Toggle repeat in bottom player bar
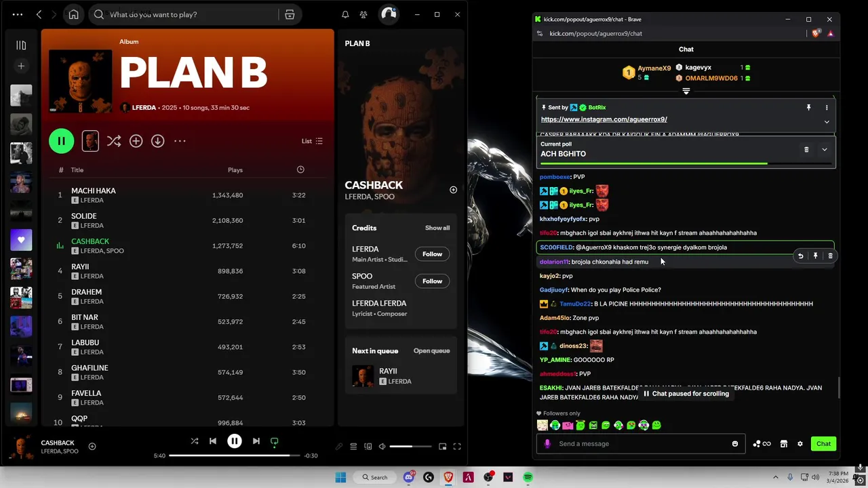The width and height of the screenshot is (868, 488). pos(275,441)
